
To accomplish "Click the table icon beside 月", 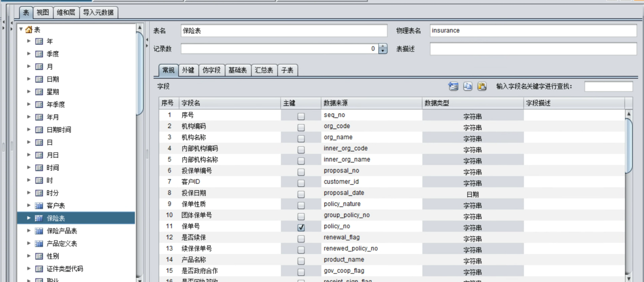I will click(x=39, y=67).
